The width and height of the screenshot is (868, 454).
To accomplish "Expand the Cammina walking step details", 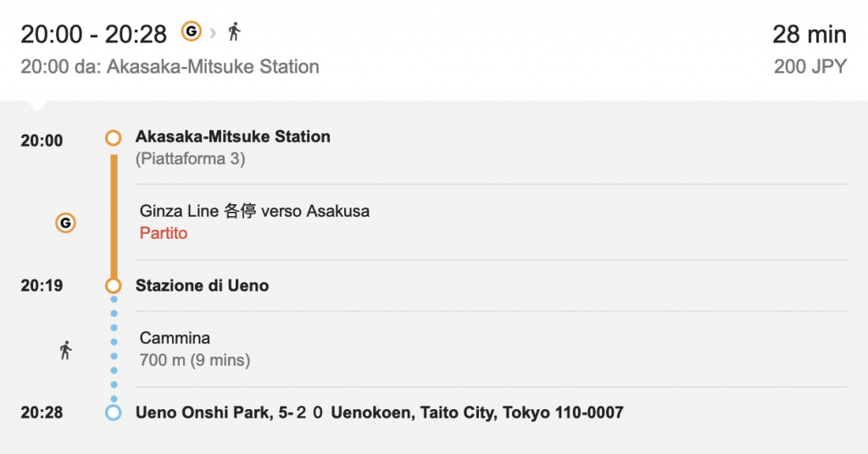I will (491, 350).
